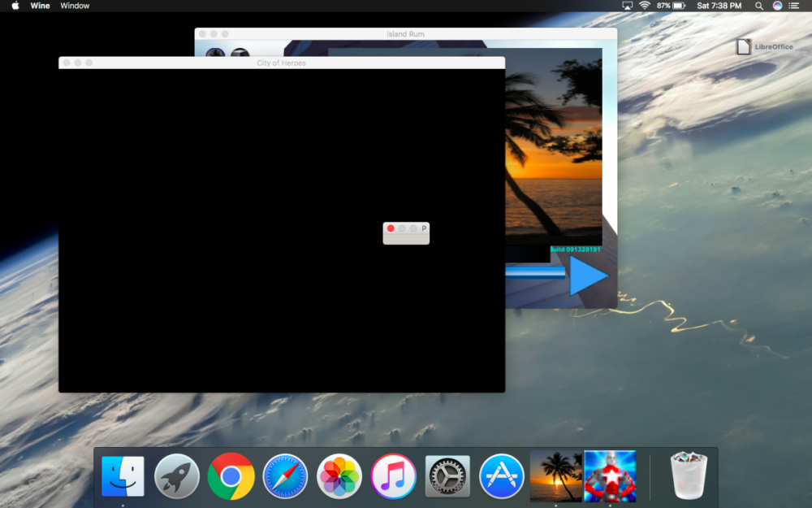Open Notification Center from menu bar
812x508 pixels.
point(793,6)
